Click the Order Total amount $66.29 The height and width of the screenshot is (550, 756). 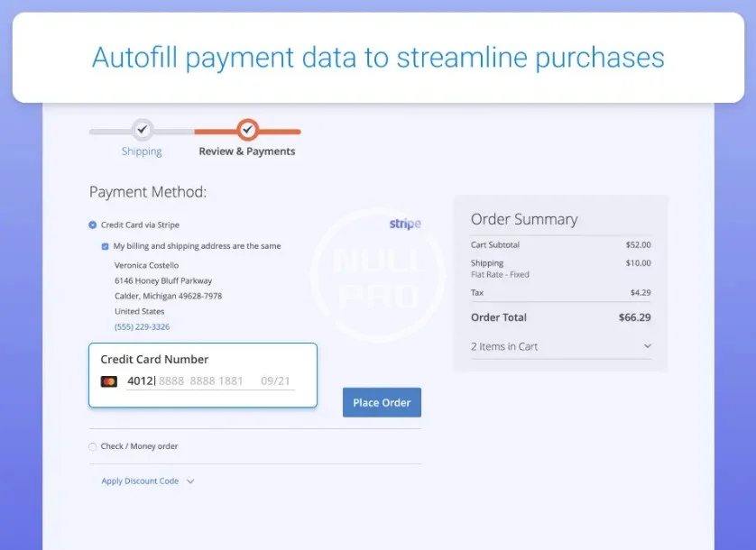tap(634, 317)
